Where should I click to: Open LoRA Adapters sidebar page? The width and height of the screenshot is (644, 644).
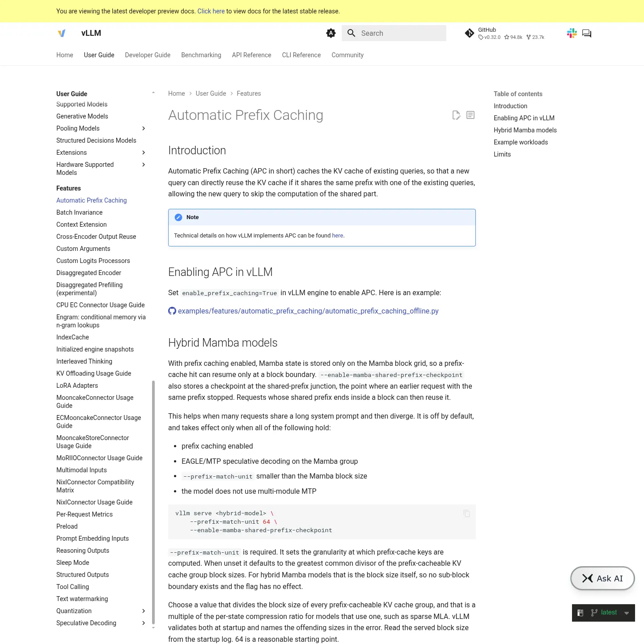click(77, 386)
